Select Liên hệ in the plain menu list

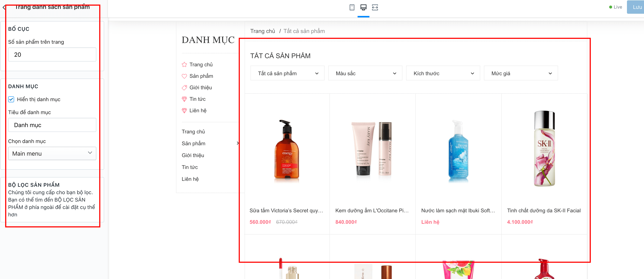190,179
